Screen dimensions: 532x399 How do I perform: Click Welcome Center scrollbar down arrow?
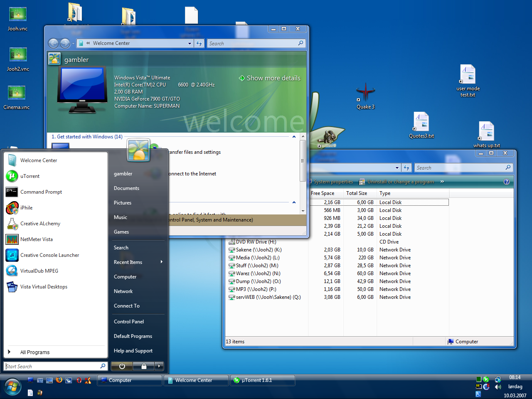click(303, 211)
